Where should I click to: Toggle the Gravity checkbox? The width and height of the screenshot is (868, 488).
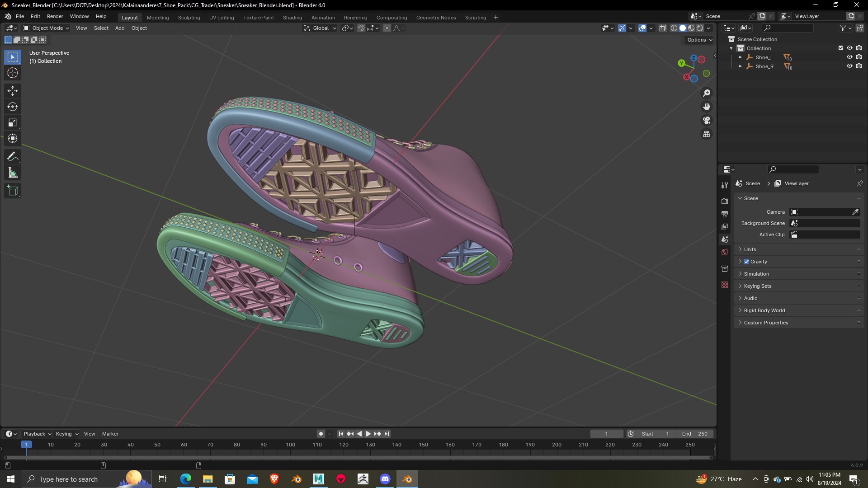[x=746, y=262]
